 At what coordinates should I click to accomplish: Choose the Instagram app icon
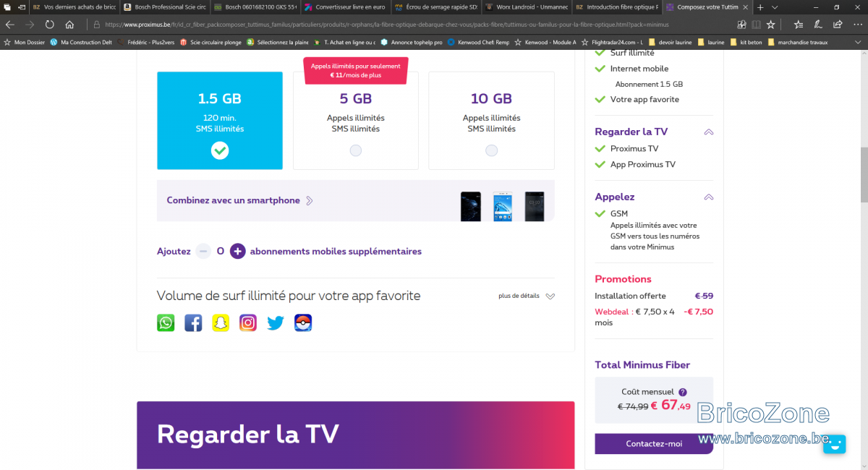pos(248,322)
